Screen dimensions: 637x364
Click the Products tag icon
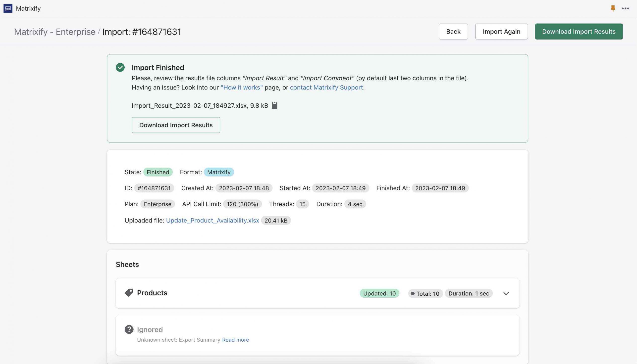point(129,293)
